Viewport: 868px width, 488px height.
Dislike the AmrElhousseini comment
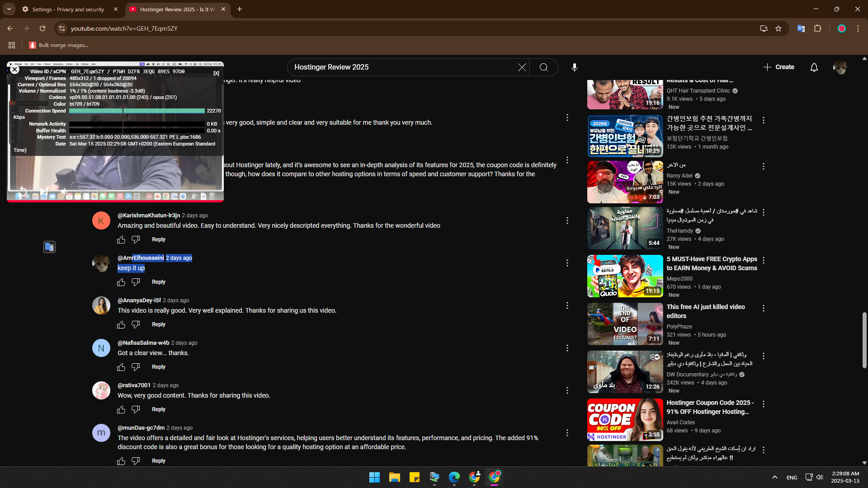[136, 282]
